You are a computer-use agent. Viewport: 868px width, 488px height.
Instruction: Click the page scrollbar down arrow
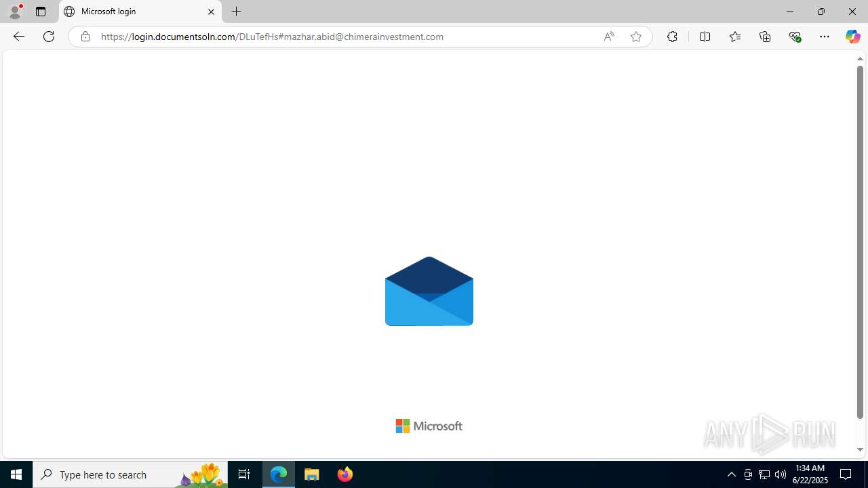(860, 449)
